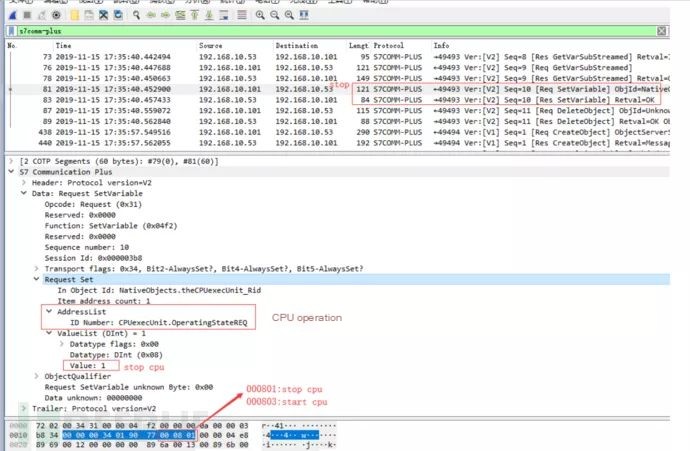Click into the s7comm-plus filter field
690x451 pixels.
click(x=337, y=31)
